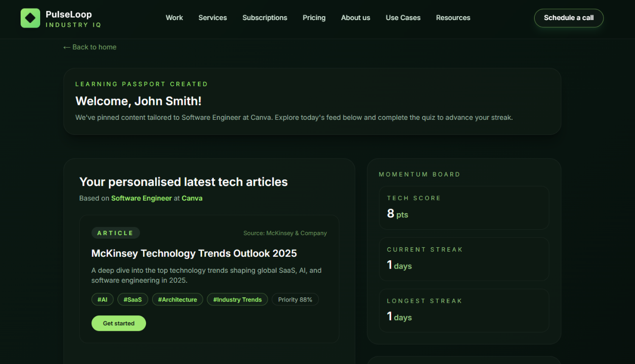635x364 pixels.
Task: Click the Longest Streak card
Action: tap(464, 310)
